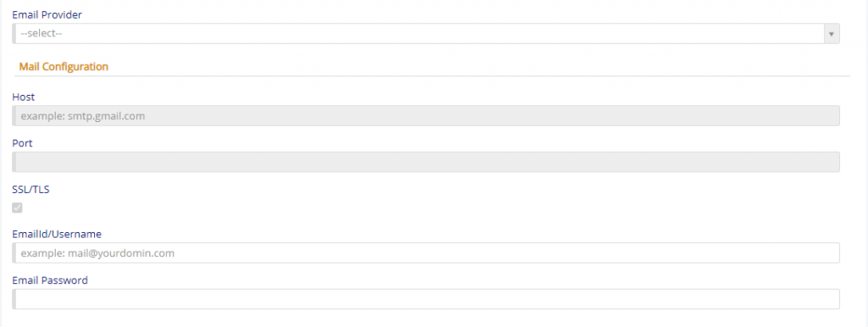Viewport: 868px width, 327px height.
Task: Click the Host field label
Action: pyautogui.click(x=23, y=97)
